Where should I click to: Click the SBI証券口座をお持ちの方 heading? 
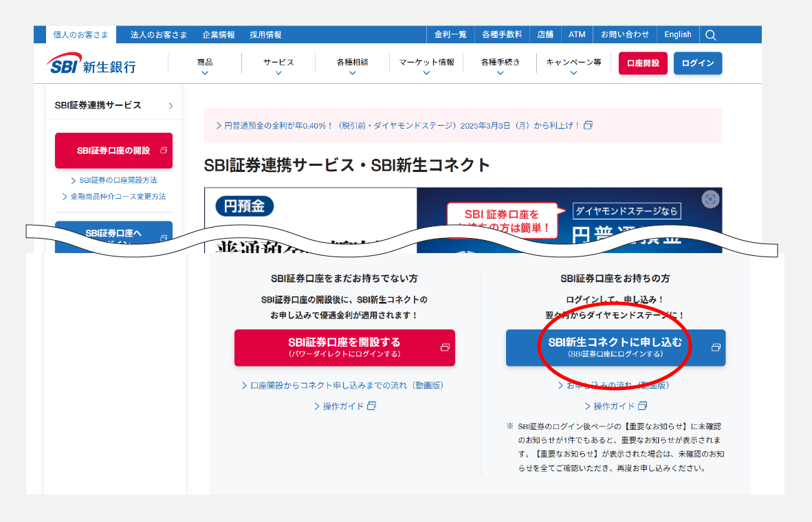tap(615, 279)
